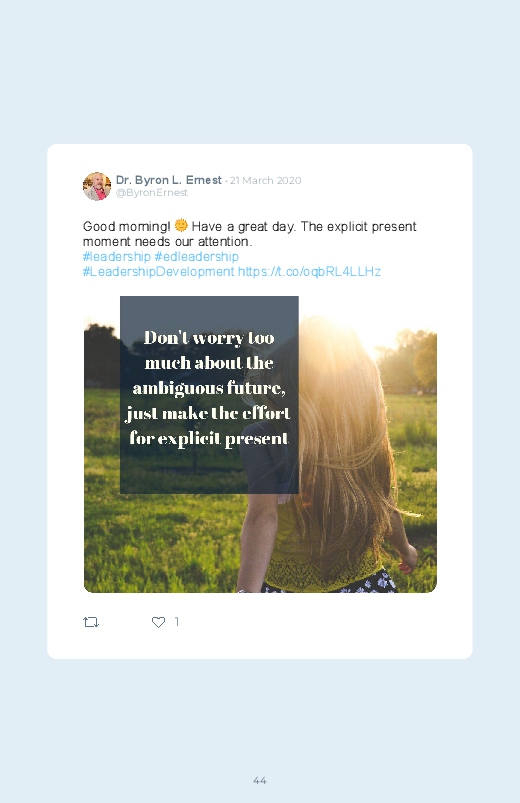Viewport: 520px width, 803px height.
Task: Open Dr. Byron L. Ernest's profile avatar
Action: 97,186
